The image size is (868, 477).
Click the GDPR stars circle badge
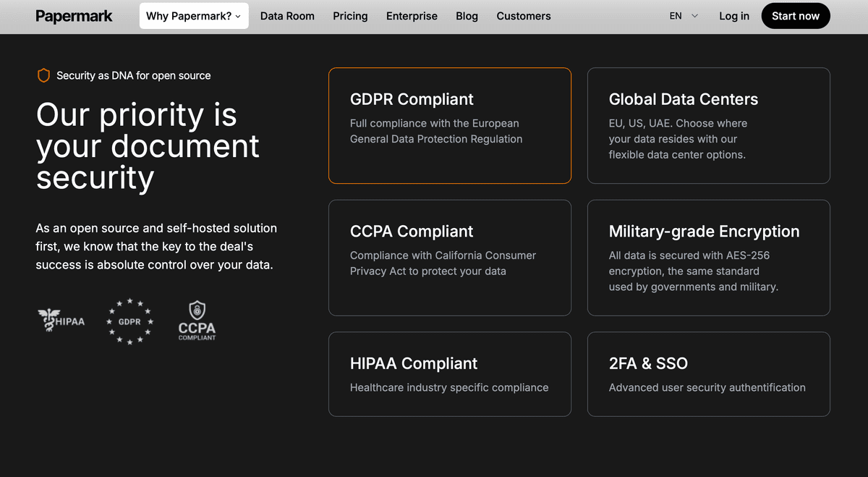click(129, 321)
